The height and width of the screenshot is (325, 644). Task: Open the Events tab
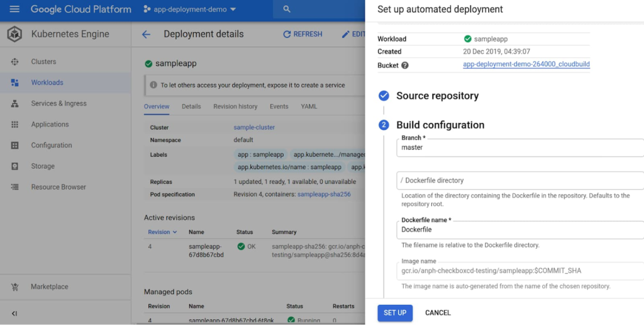click(279, 106)
